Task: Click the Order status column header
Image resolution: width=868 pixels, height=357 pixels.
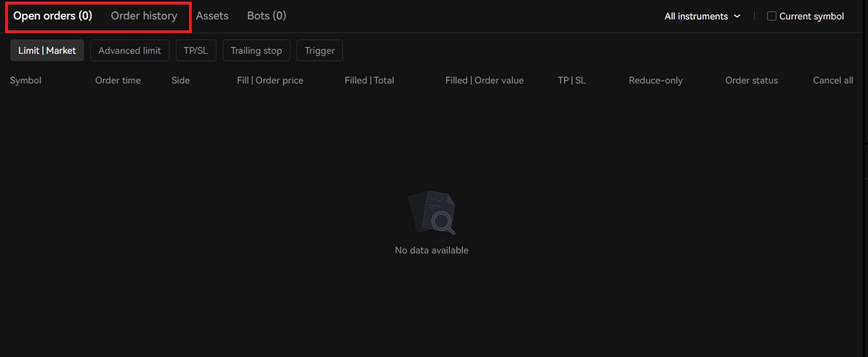Action: click(x=751, y=80)
